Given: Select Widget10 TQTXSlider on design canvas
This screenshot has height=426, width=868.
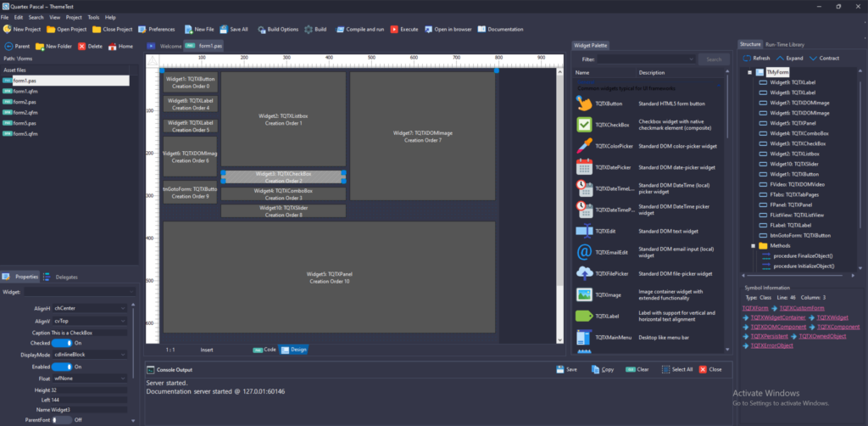Looking at the screenshot, I should [283, 211].
